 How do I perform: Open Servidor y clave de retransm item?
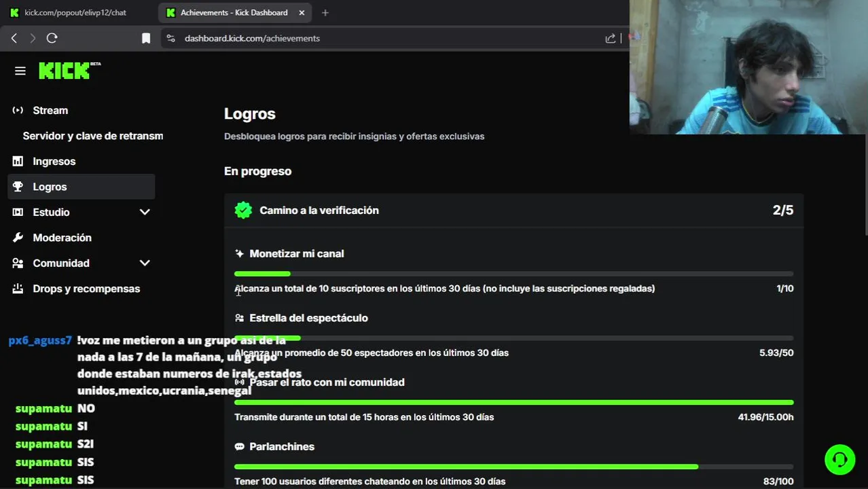pos(92,136)
